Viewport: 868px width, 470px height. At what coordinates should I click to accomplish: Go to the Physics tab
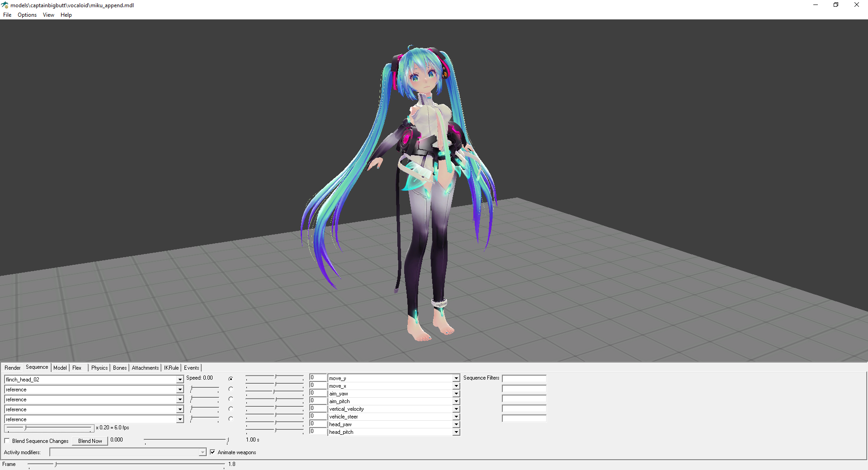coord(99,368)
